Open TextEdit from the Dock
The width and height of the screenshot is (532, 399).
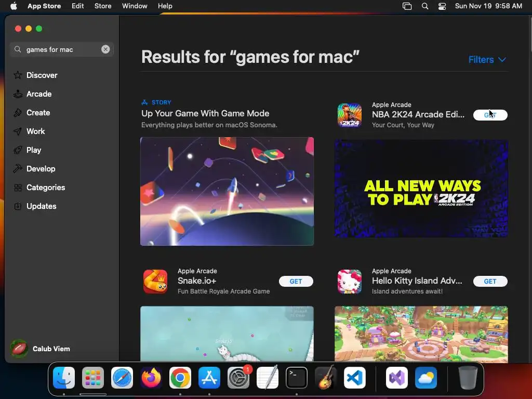pos(268,378)
